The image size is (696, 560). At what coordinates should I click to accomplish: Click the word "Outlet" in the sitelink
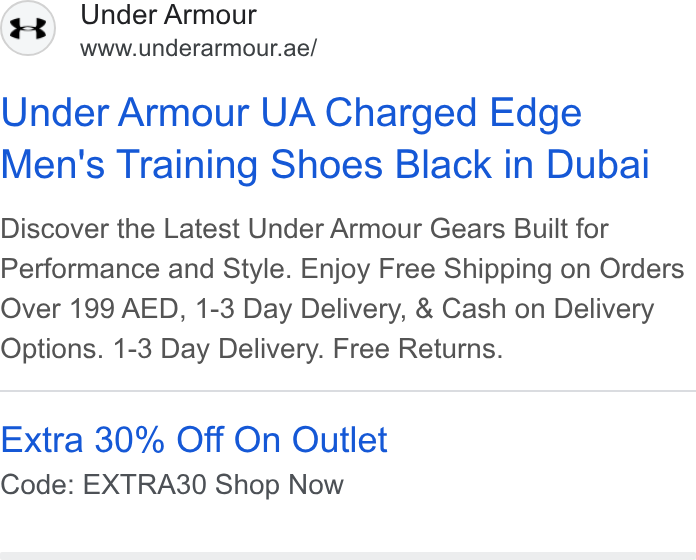(340, 440)
